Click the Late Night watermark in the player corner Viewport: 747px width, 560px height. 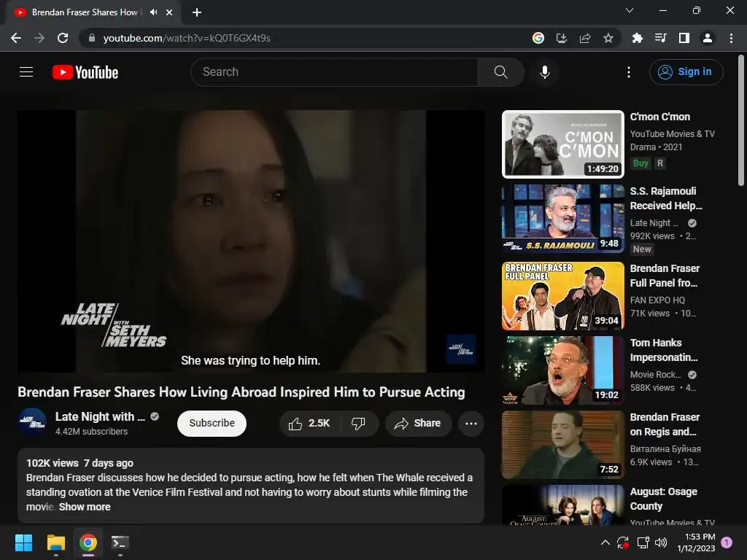point(460,349)
